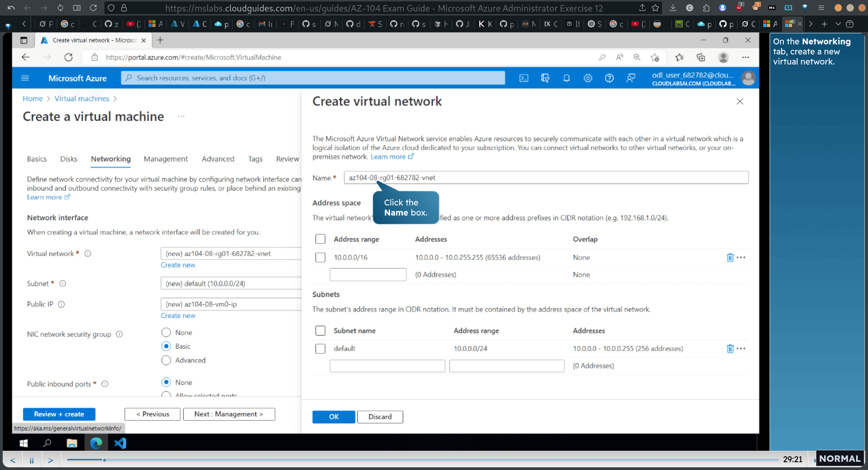Select all address ranges header checkbox
Viewport: 868px width, 470px height.
[x=320, y=239]
